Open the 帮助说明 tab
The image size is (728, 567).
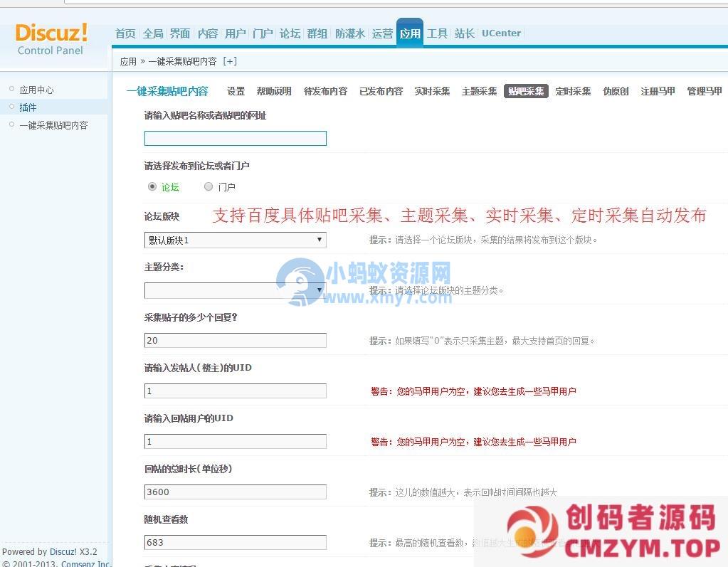tap(274, 91)
